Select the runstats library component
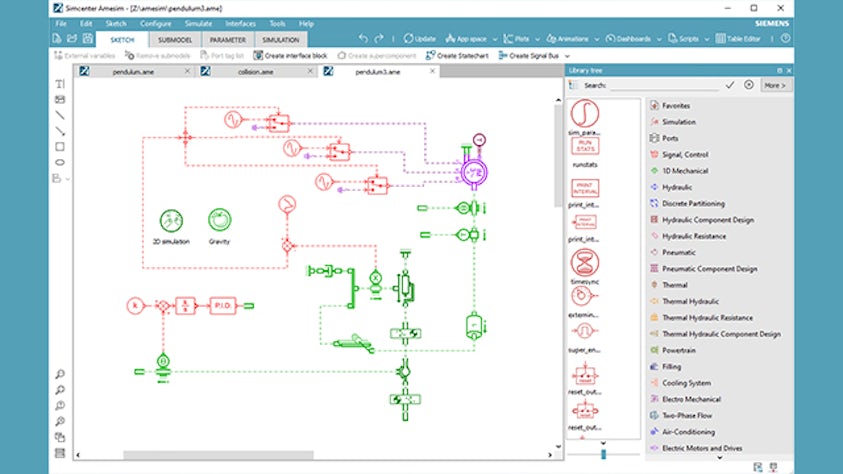This screenshot has width=843, height=474. tap(585, 146)
